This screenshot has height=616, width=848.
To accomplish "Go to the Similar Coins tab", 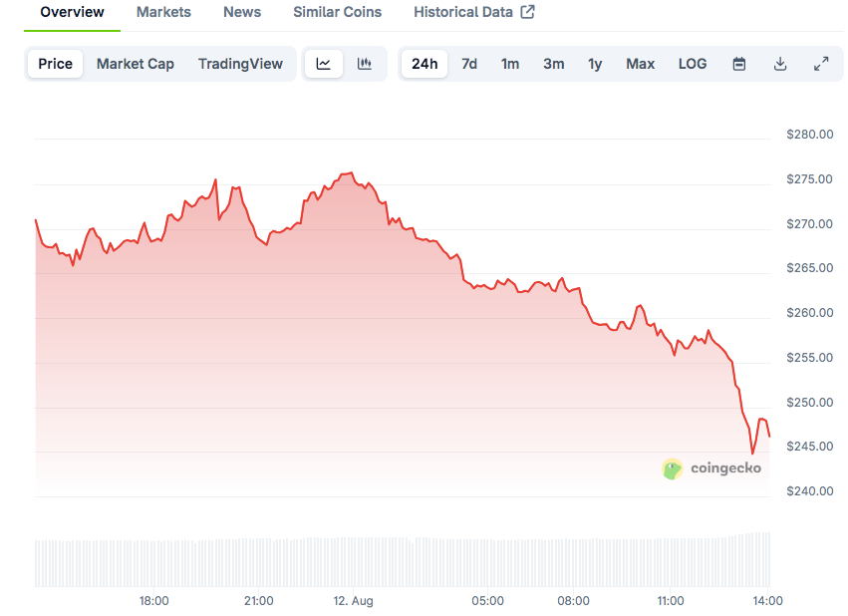I will coord(337,12).
